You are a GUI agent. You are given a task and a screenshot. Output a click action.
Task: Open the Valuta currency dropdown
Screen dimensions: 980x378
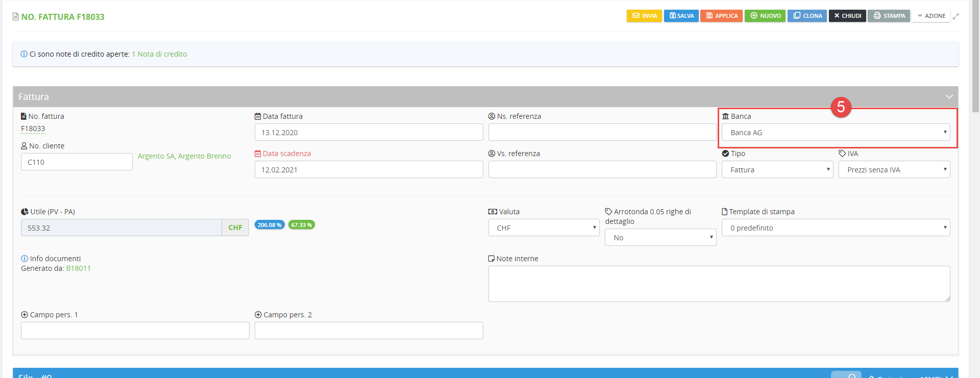point(544,228)
